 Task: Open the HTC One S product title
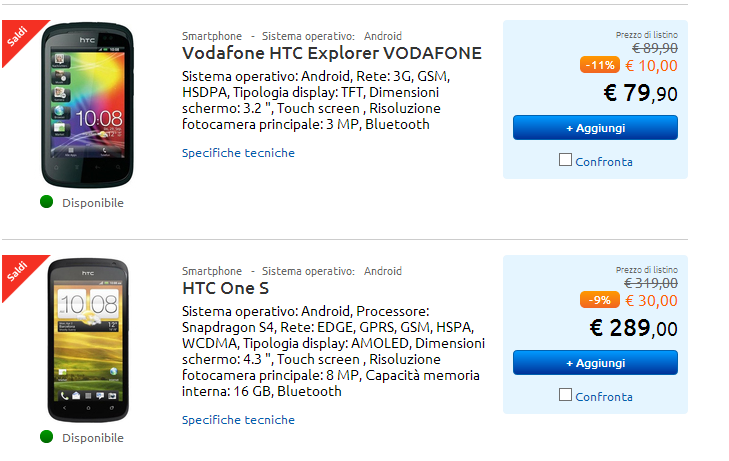pyautogui.click(x=225, y=288)
